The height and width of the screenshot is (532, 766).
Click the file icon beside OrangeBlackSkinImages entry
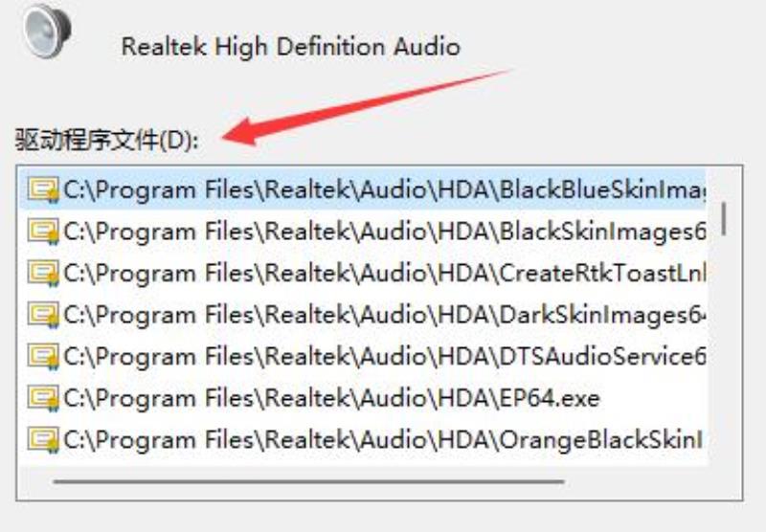(x=43, y=440)
